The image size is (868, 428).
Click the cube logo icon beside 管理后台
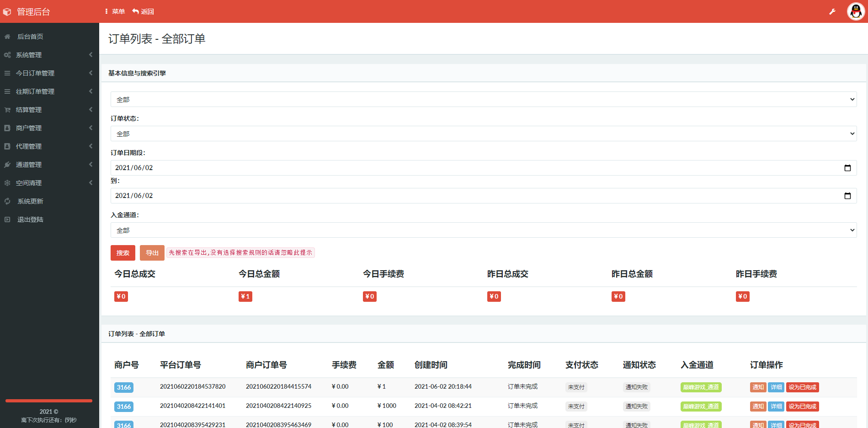point(7,12)
